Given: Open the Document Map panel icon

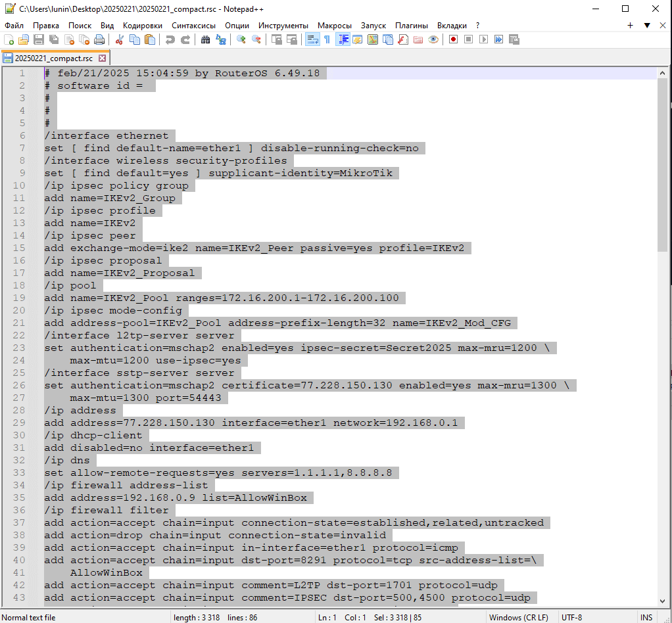Looking at the screenshot, I should [x=373, y=40].
